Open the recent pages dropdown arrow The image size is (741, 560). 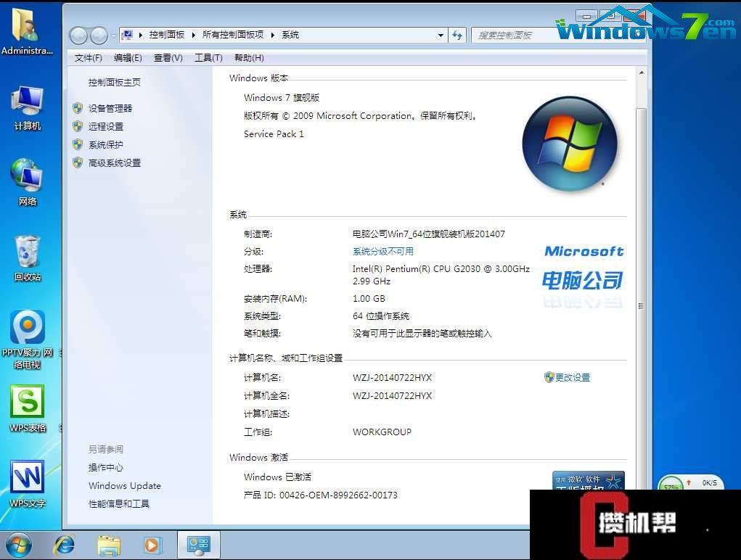(113, 36)
